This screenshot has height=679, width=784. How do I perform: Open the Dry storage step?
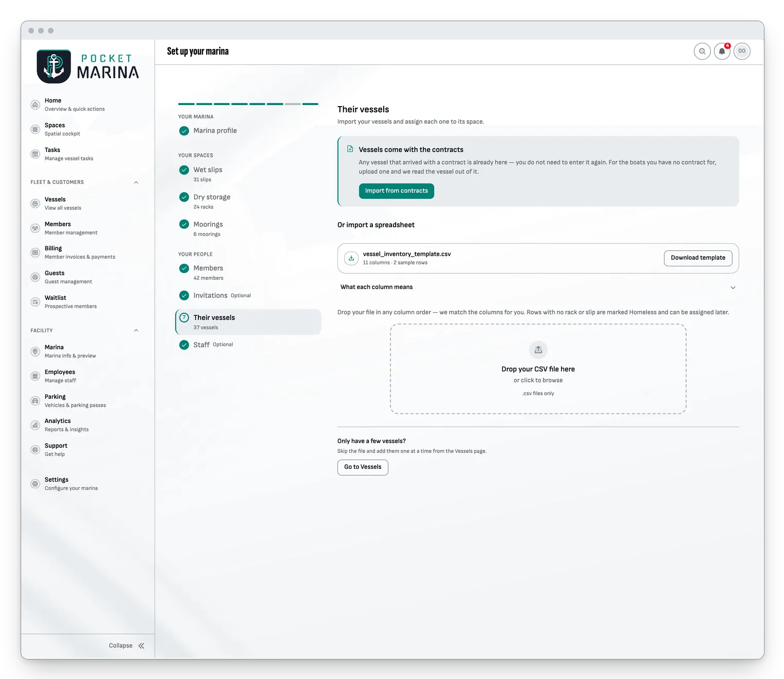pos(248,201)
